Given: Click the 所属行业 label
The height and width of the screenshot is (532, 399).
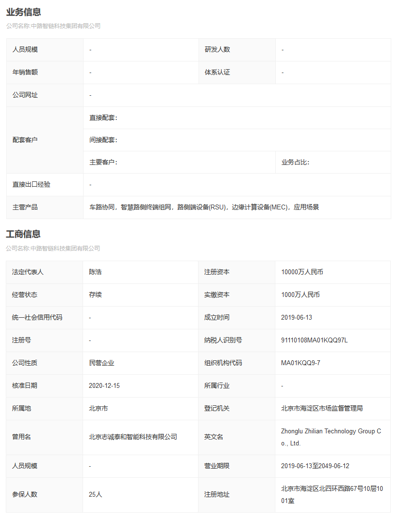Looking at the screenshot, I should pos(217,386).
